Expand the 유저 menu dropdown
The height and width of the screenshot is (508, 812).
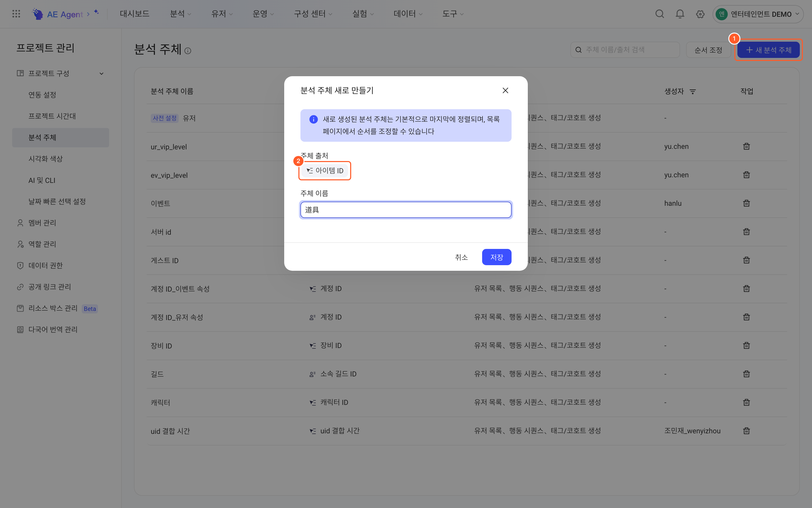click(x=222, y=14)
